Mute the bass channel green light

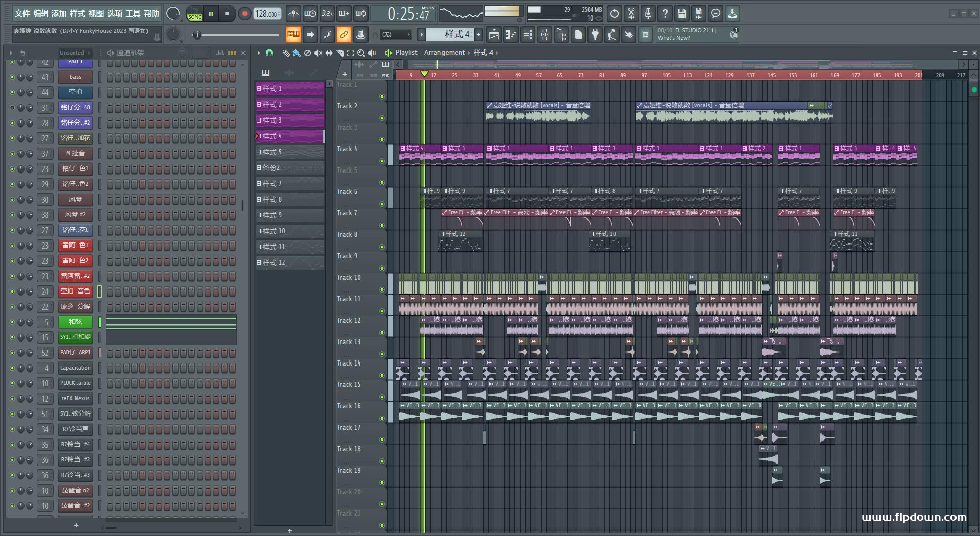click(12, 77)
